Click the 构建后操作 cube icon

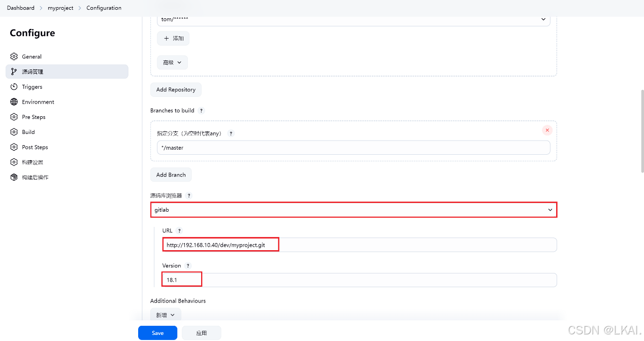[14, 178]
